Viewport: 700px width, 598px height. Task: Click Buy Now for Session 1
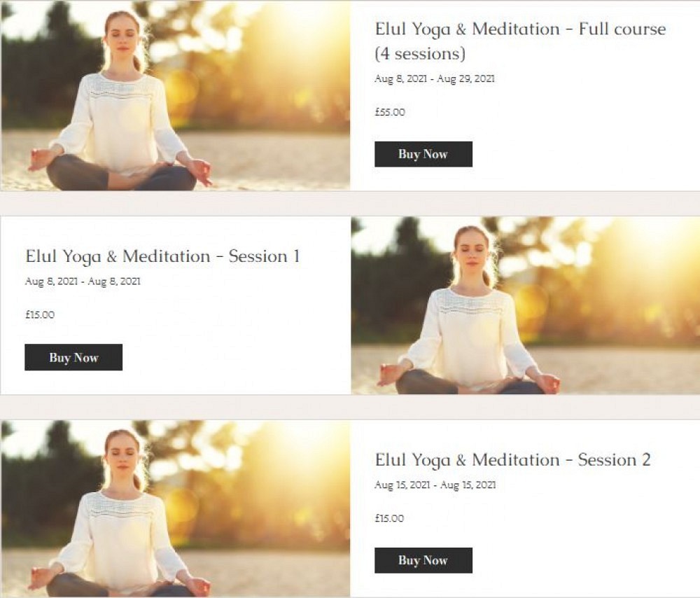[x=73, y=357]
